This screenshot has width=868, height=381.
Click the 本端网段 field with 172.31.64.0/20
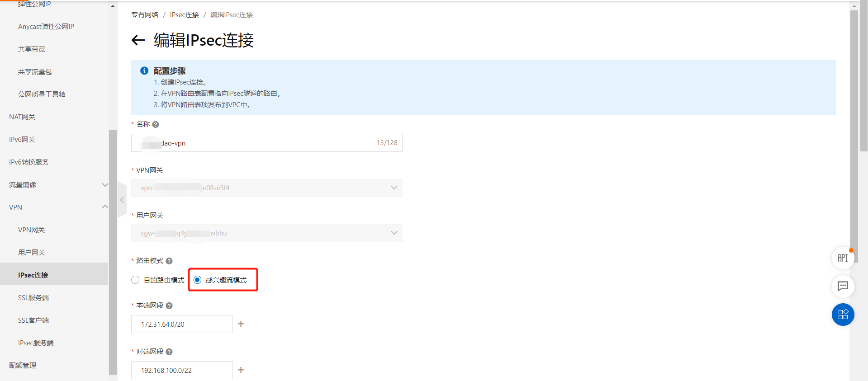[182, 324]
